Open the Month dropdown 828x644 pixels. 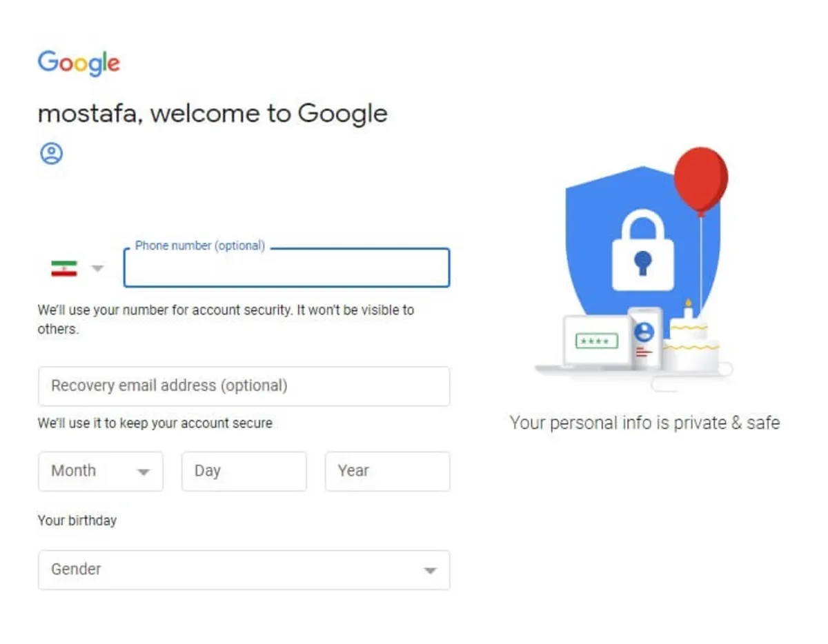pos(101,472)
